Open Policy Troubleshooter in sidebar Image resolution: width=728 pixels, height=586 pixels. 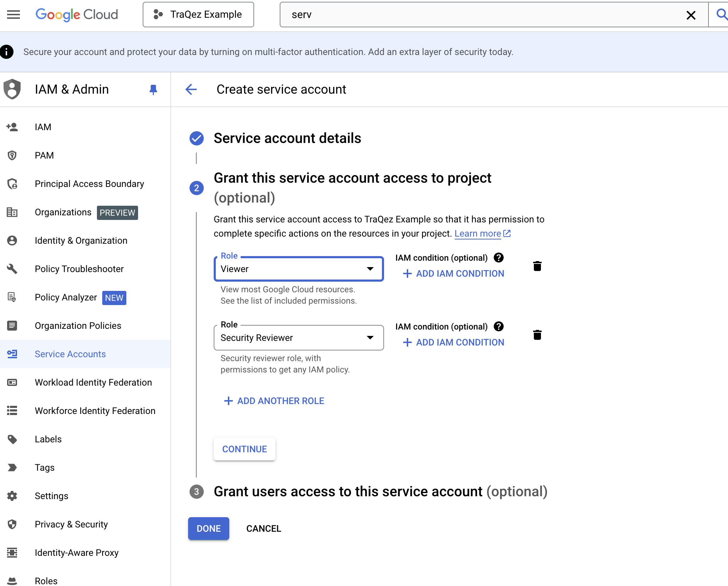(x=79, y=269)
